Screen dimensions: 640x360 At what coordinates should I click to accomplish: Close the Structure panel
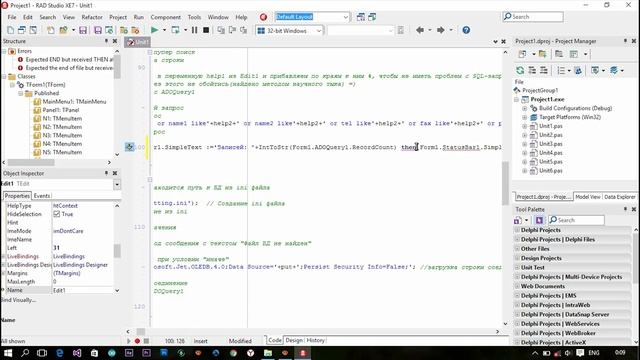point(115,41)
